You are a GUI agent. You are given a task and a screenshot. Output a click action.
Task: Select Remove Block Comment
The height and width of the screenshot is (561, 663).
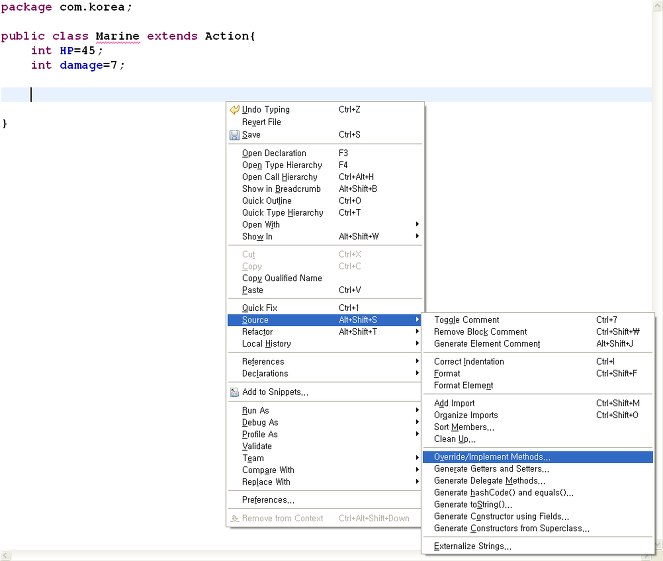538,332
